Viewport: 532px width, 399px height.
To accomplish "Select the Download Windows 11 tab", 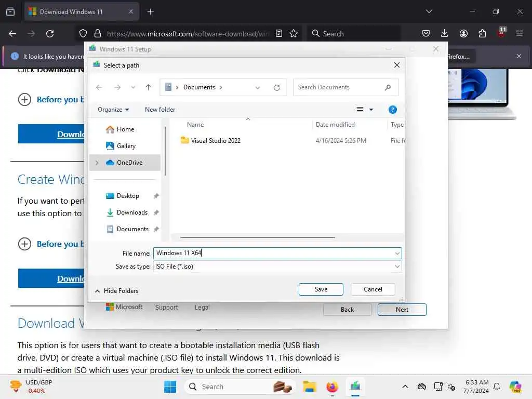I will [x=82, y=12].
